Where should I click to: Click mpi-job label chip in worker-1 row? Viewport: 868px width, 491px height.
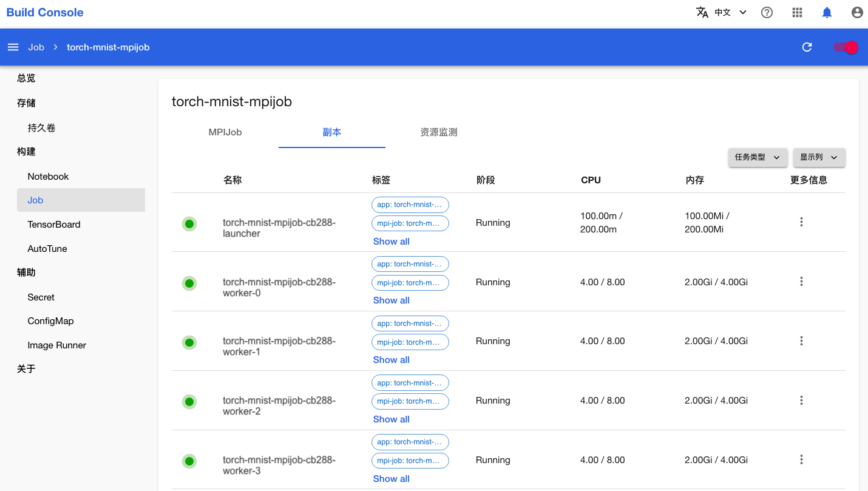(410, 342)
